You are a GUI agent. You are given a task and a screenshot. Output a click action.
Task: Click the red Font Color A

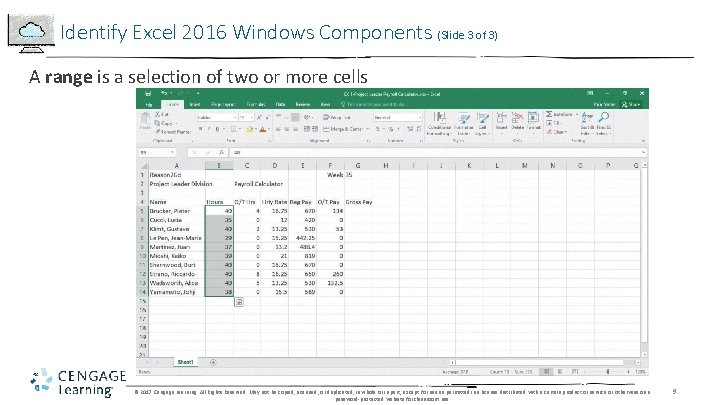pos(263,129)
